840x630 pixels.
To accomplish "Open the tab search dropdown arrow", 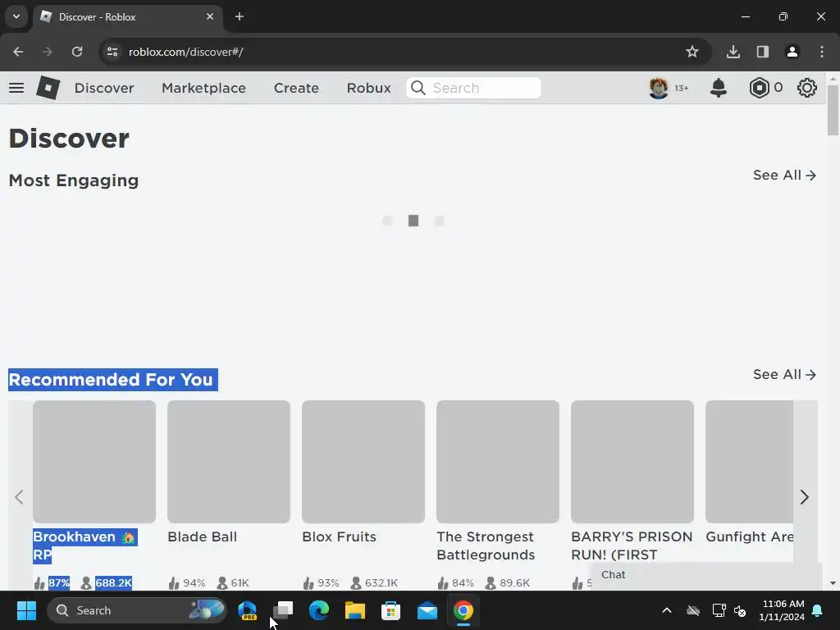I will (x=16, y=16).
